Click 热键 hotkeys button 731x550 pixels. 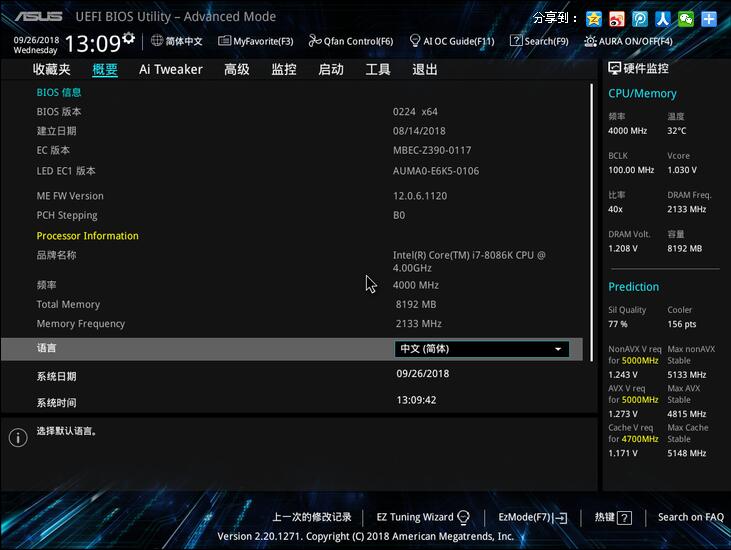click(x=613, y=517)
